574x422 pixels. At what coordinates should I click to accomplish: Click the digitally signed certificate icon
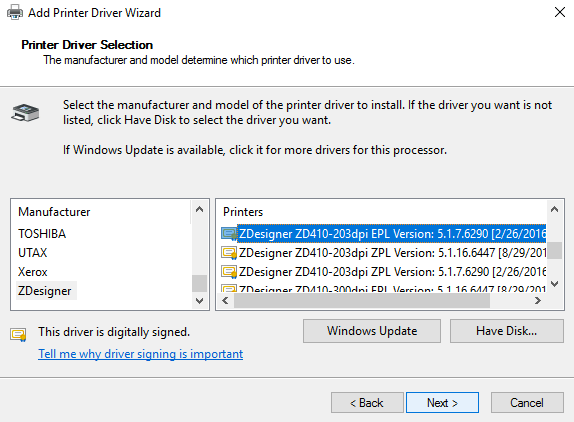pos(18,334)
